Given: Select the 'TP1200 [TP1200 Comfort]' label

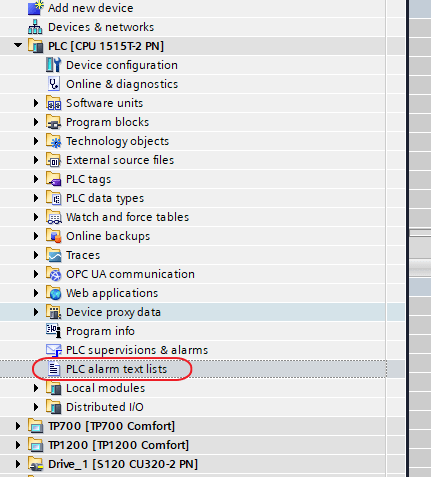Looking at the screenshot, I should click(x=119, y=445).
